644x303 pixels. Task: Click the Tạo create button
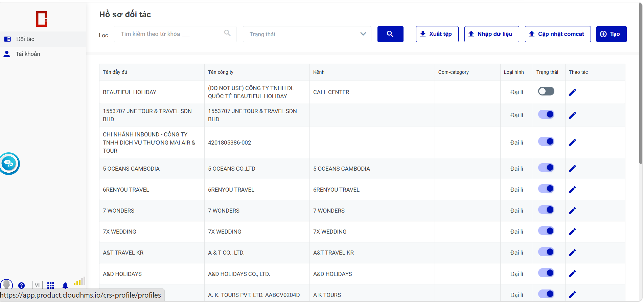(x=612, y=34)
